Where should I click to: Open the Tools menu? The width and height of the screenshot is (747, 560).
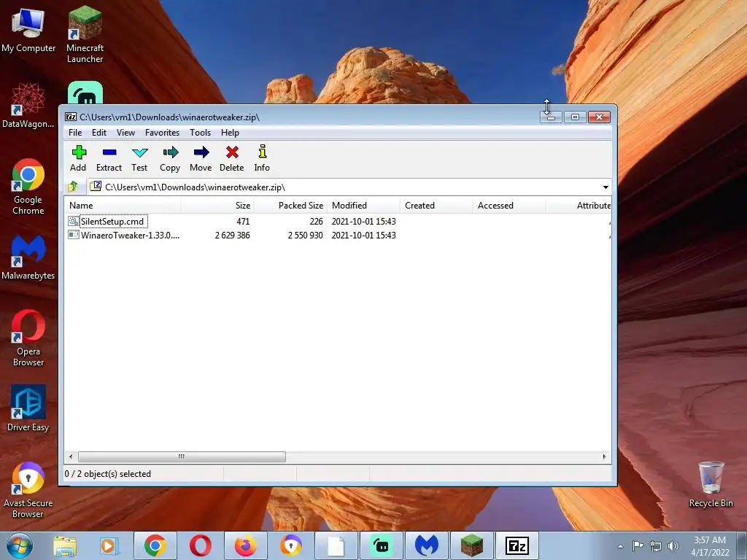coord(200,133)
